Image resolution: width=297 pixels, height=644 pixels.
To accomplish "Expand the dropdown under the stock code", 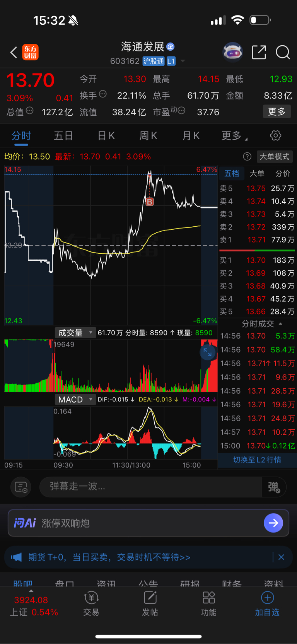I will tap(183, 61).
